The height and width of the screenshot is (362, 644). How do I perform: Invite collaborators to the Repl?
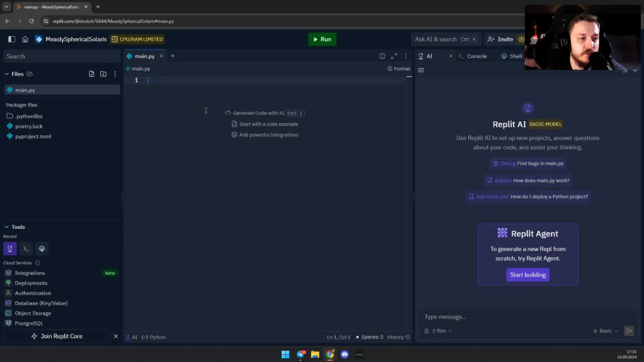tap(500, 39)
